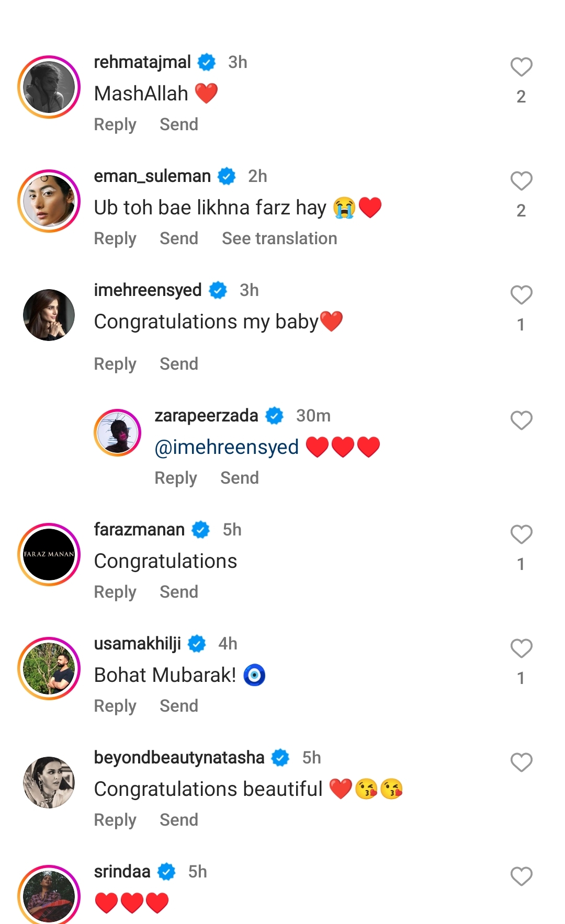Like beyondbeautynatasha's comment

521,762
